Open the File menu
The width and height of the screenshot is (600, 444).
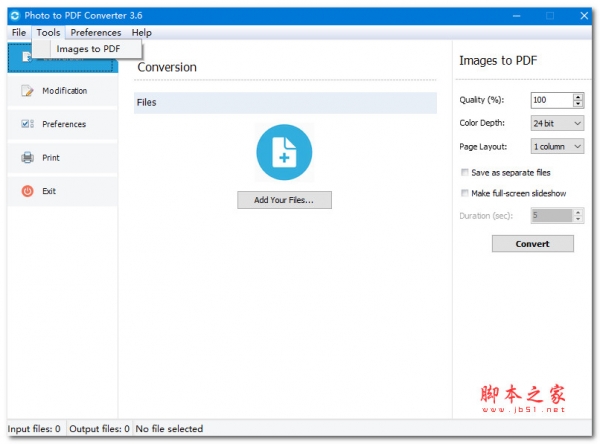(x=19, y=33)
